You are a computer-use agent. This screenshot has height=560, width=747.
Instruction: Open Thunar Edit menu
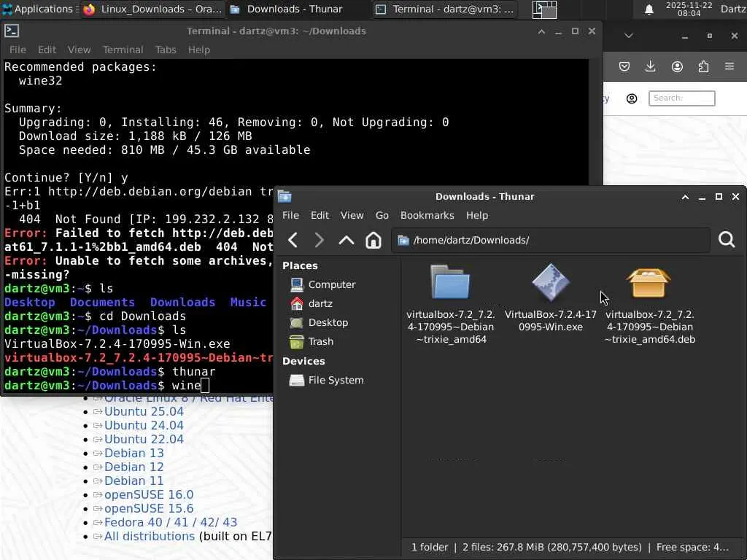point(320,215)
